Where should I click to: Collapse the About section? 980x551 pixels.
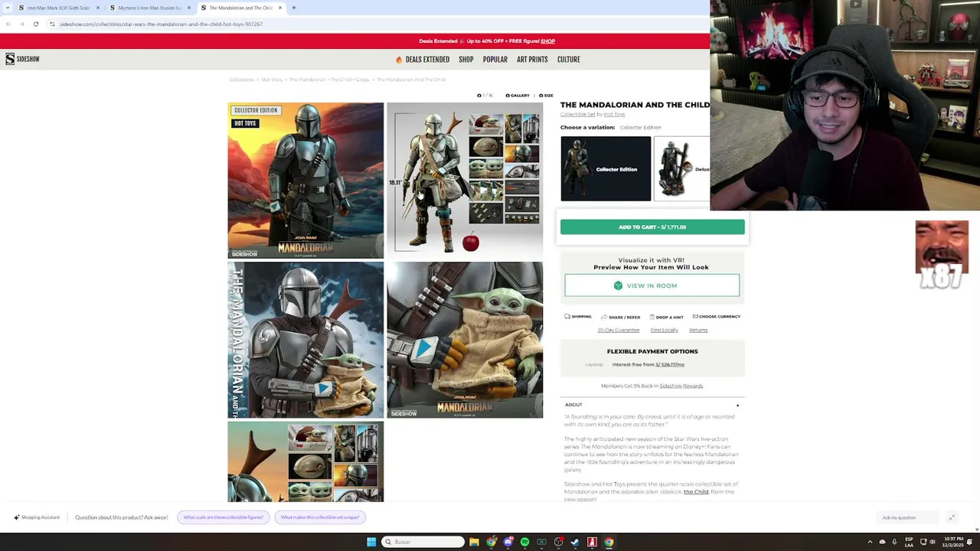(652, 405)
